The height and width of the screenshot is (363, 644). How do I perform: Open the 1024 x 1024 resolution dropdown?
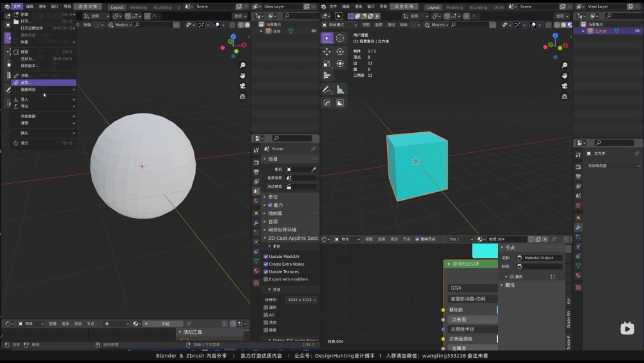pyautogui.click(x=301, y=300)
